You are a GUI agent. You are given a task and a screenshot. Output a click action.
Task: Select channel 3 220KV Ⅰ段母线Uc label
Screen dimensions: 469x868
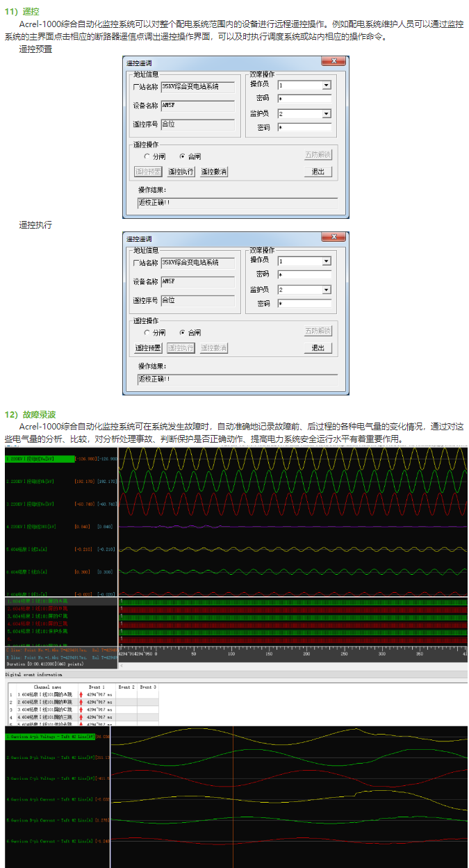30,503
